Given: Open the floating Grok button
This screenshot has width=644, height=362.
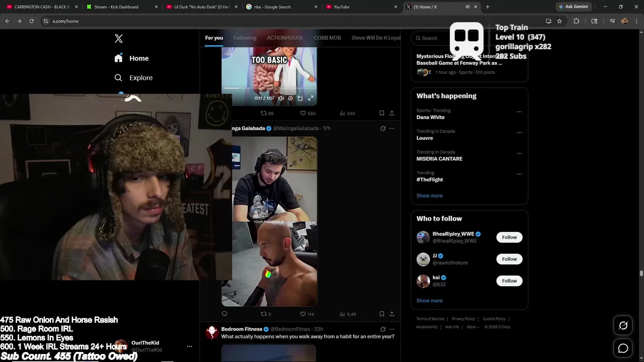Looking at the screenshot, I should (623, 326).
